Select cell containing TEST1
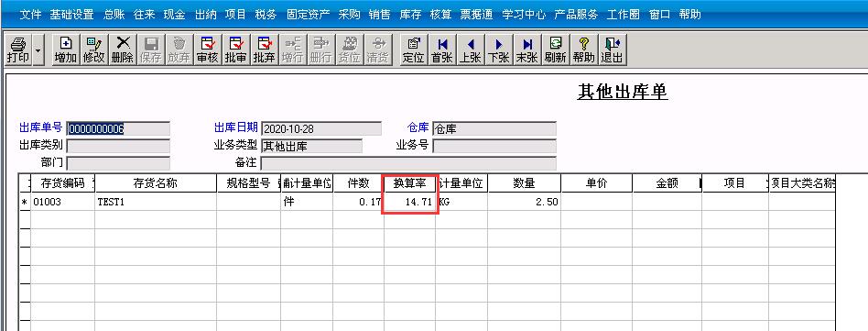The image size is (868, 331). pyautogui.click(x=156, y=202)
